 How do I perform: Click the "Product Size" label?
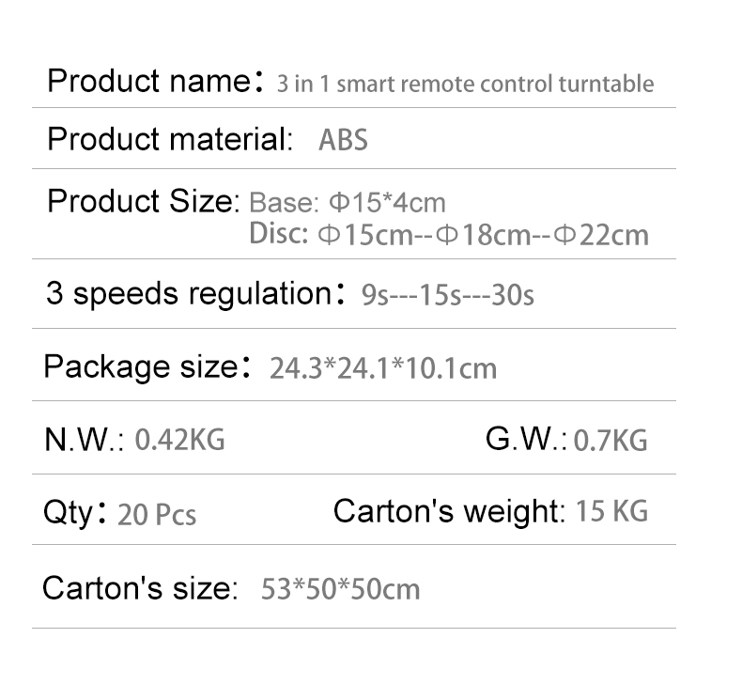pyautogui.click(x=144, y=201)
